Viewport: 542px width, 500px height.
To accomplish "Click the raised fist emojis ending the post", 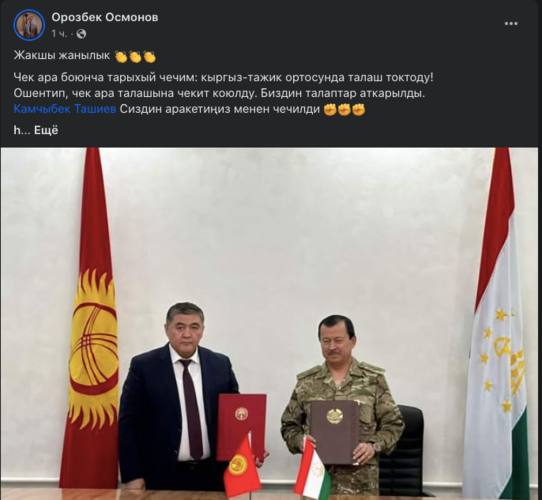I will coord(344,110).
